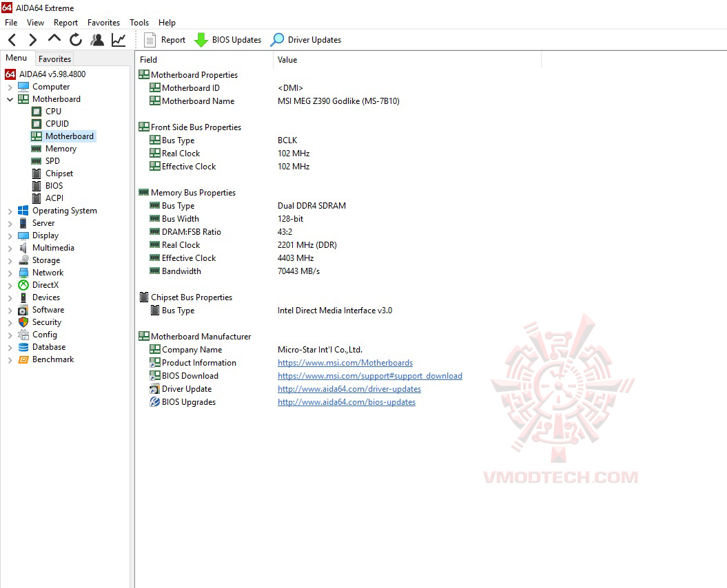Switch to the Favorites tab in sidebar
The image size is (727, 588).
54,59
